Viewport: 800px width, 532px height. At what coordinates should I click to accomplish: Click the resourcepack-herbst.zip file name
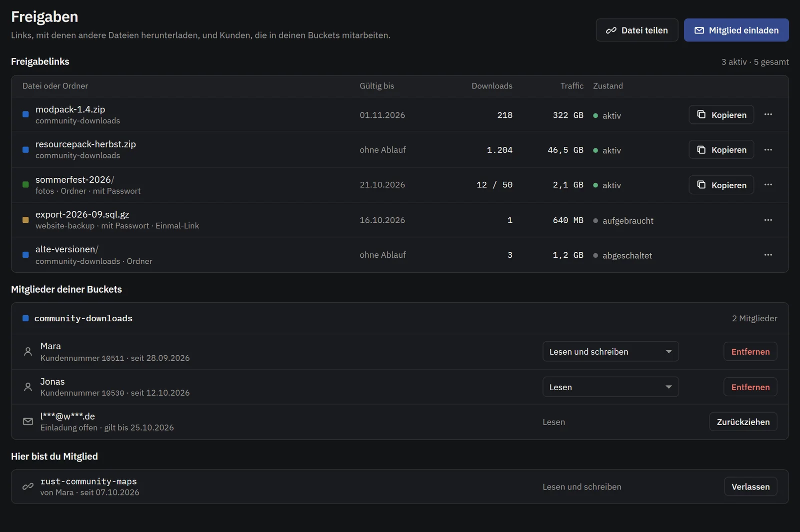click(85, 144)
